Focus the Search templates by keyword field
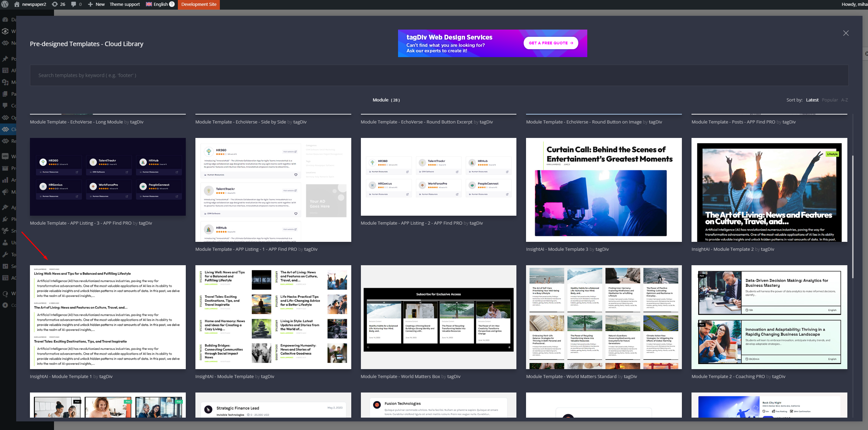Viewport: 868px width, 430px height. click(x=439, y=75)
